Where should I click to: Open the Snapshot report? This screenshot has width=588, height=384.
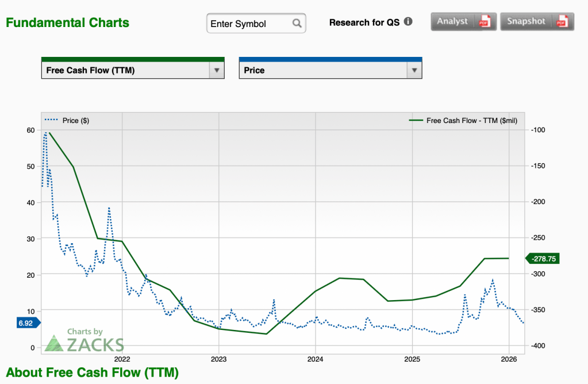pyautogui.click(x=526, y=21)
